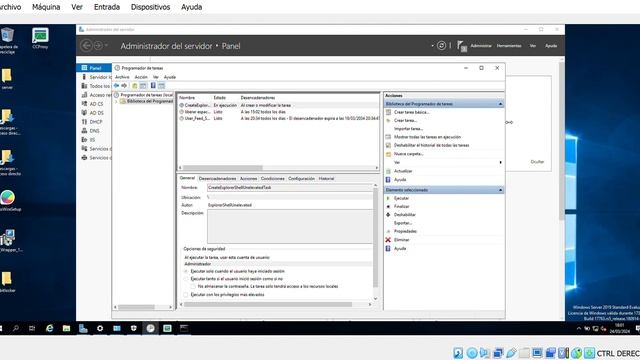Click Nueva carpeta in the Acciones pane
Viewport: 640px width, 360px height.
409,154
